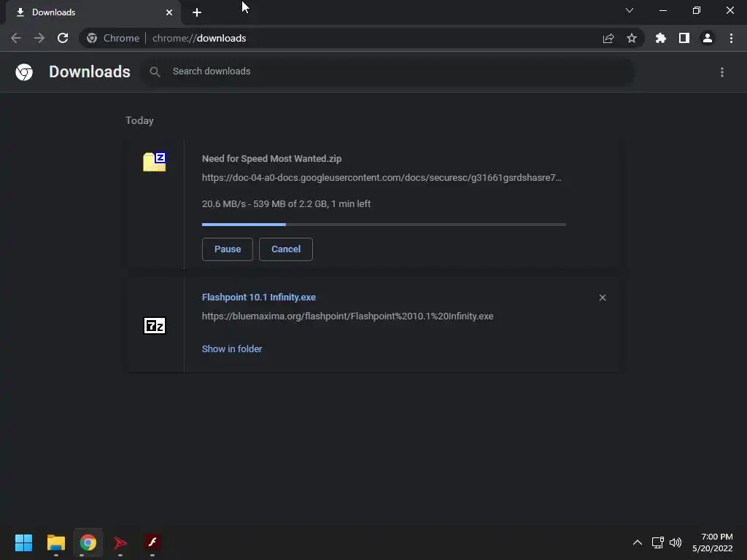The width and height of the screenshot is (747, 560).
Task: Click the Need for Speed Most Wanted.zip name
Action: (271, 158)
